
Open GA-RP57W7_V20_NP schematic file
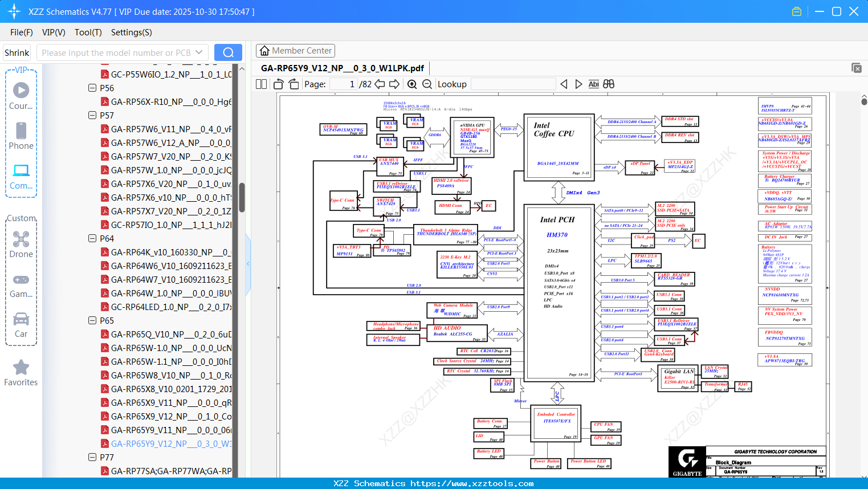(x=171, y=156)
